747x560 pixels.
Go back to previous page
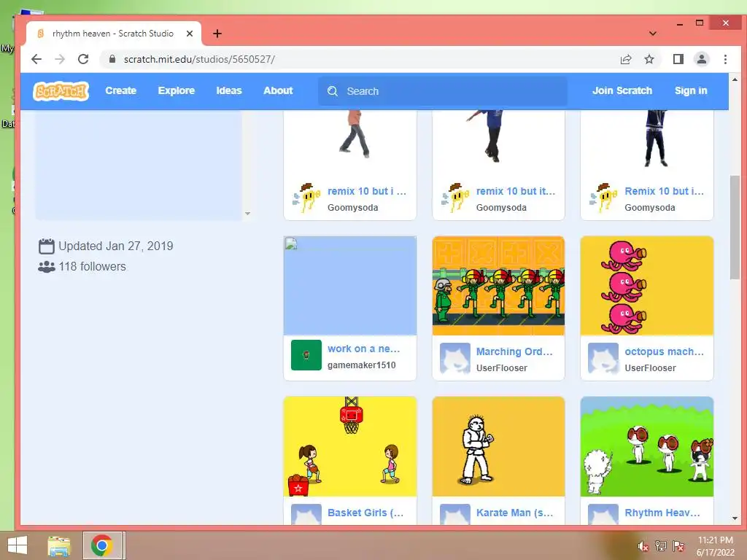pyautogui.click(x=36, y=59)
